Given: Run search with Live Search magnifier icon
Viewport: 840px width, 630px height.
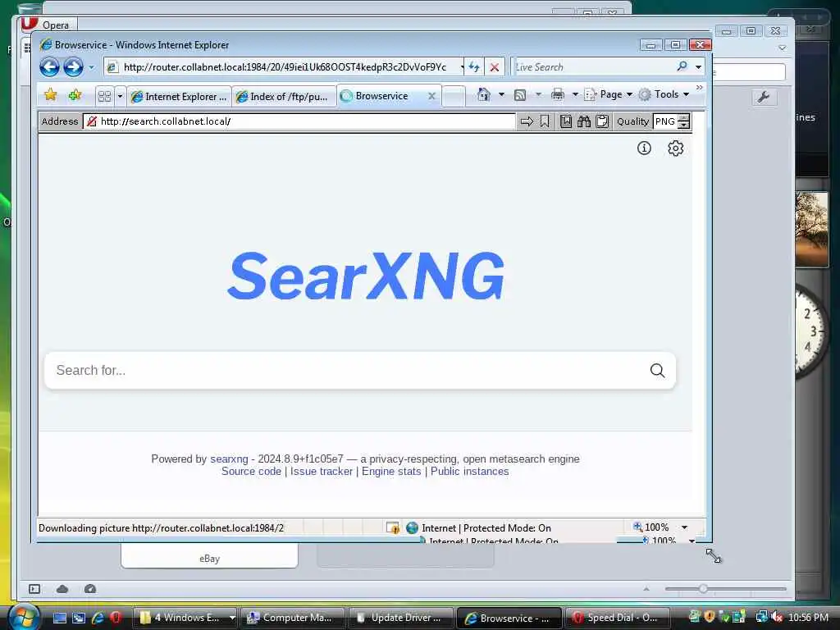Looking at the screenshot, I should 682,66.
